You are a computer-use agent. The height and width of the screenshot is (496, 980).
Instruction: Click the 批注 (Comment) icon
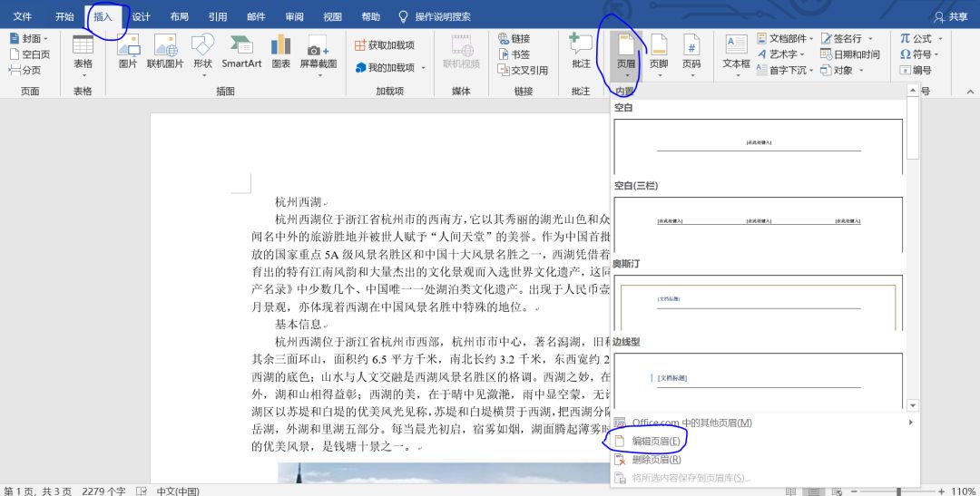[x=581, y=51]
